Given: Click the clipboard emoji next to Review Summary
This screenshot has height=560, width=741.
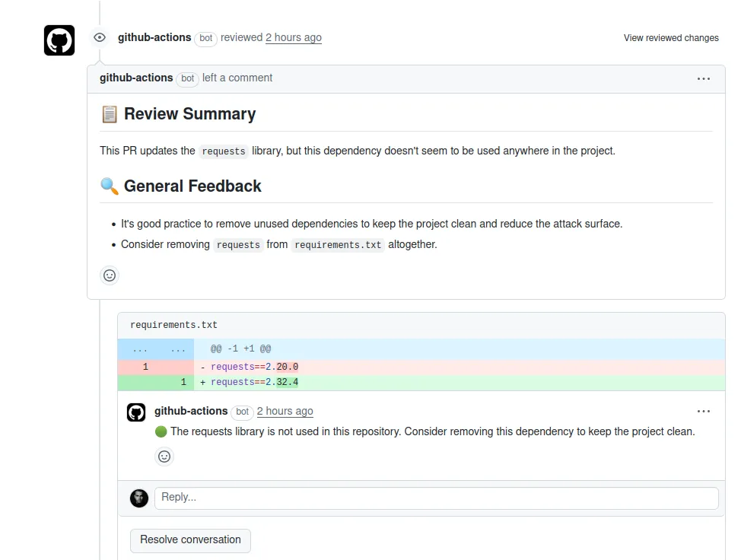Looking at the screenshot, I should [x=109, y=114].
